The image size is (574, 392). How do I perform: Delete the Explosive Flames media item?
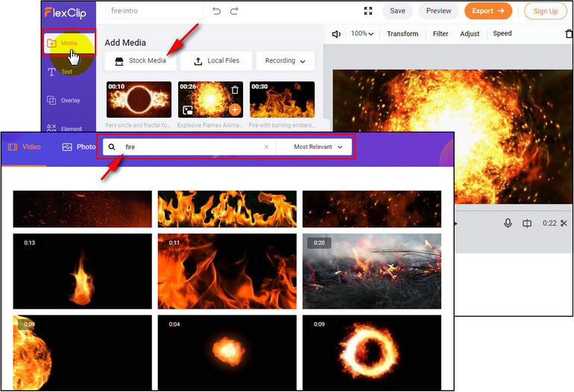pyautogui.click(x=235, y=89)
